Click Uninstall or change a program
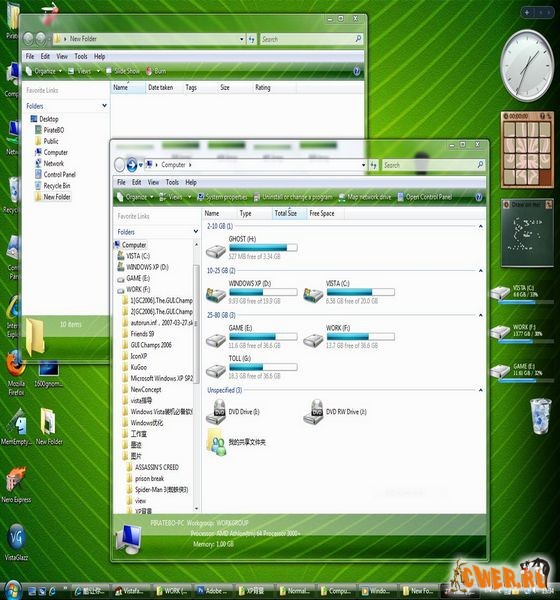The image size is (560, 600). point(293,197)
